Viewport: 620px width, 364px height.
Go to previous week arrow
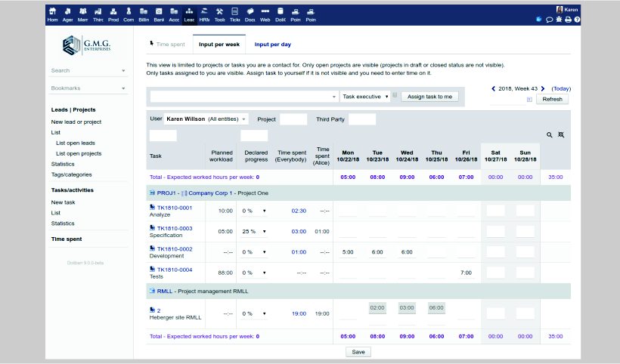[x=494, y=88]
